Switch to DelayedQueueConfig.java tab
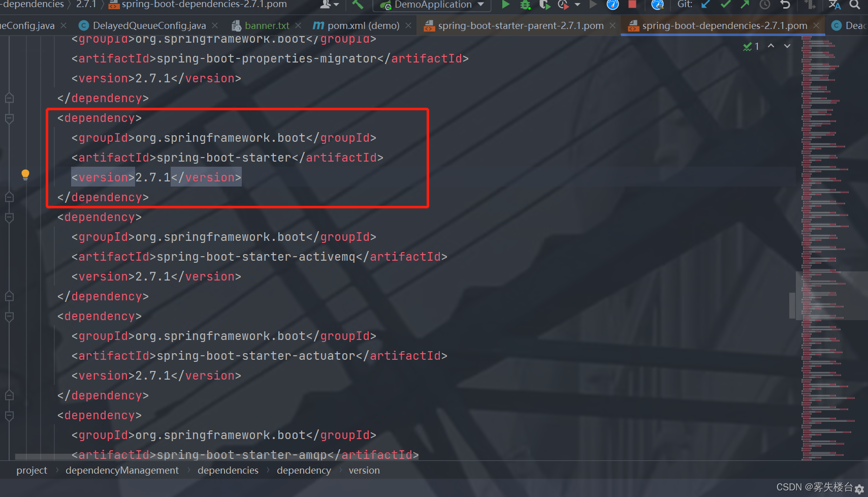 click(x=149, y=25)
